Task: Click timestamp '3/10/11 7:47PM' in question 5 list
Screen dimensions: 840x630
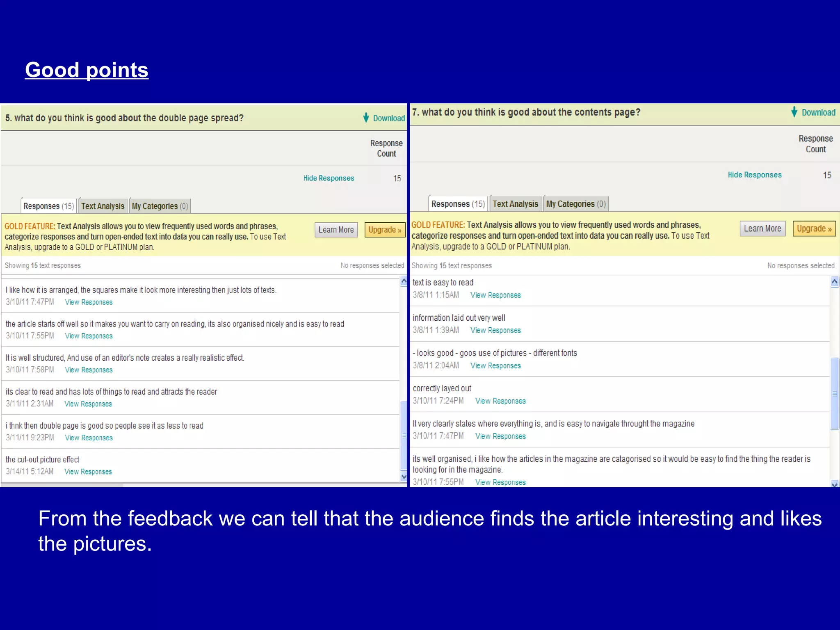Action: 30,302
